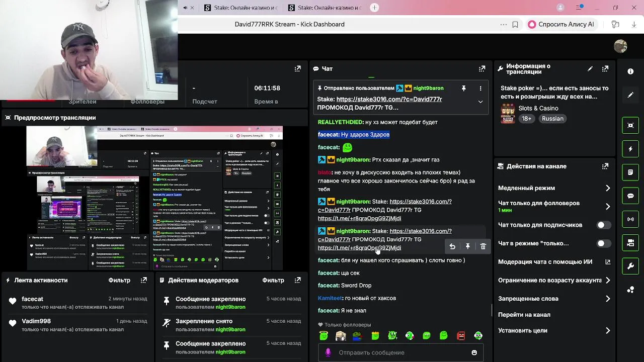Viewport: 644px width, 362px height.
Task: Toggle the broadcast signal widget in sidebar
Action: click(630, 219)
